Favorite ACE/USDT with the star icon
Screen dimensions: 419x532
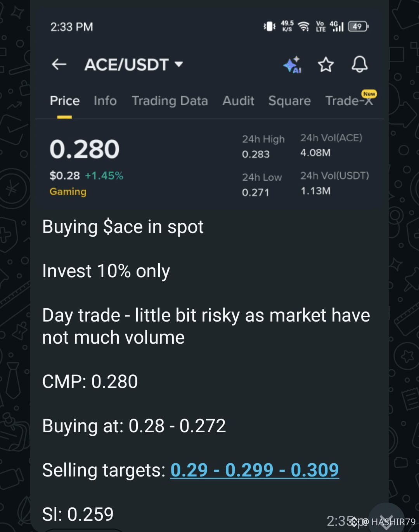click(326, 64)
